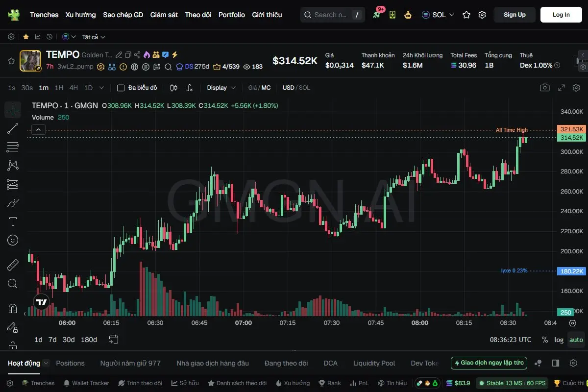The image size is (588, 392).
Task: Select the text annotation tool
Action: click(13, 221)
